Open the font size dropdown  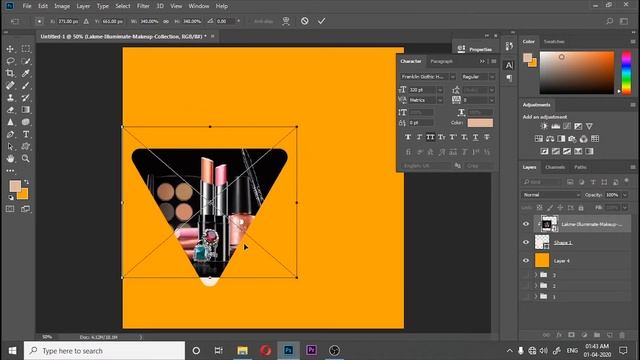point(440,90)
